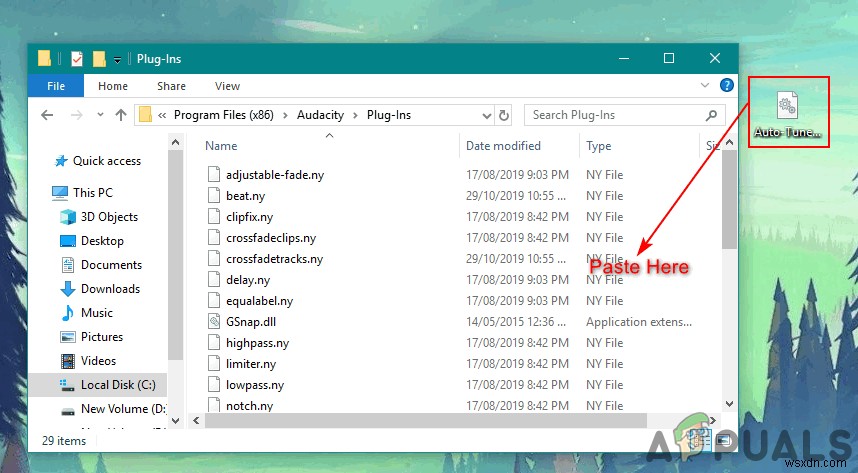The width and height of the screenshot is (858, 473).
Task: Select the crossfadetracks.ny file
Action: click(x=274, y=259)
